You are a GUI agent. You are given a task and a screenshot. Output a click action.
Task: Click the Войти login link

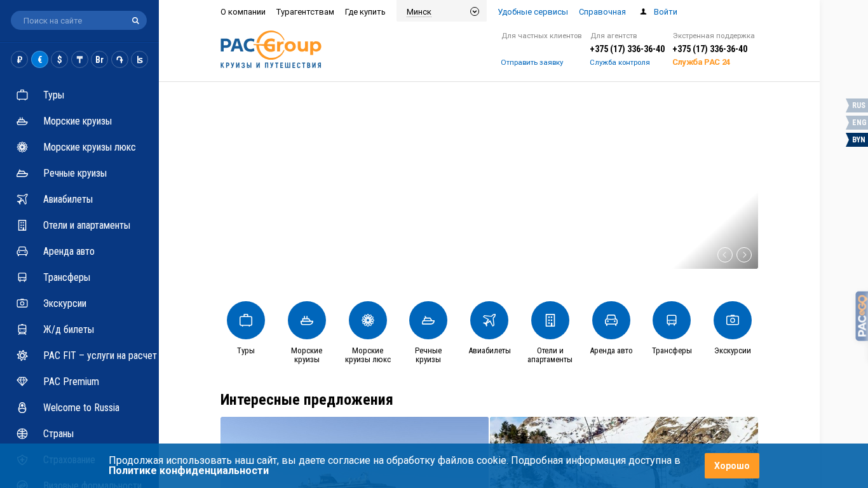click(665, 11)
